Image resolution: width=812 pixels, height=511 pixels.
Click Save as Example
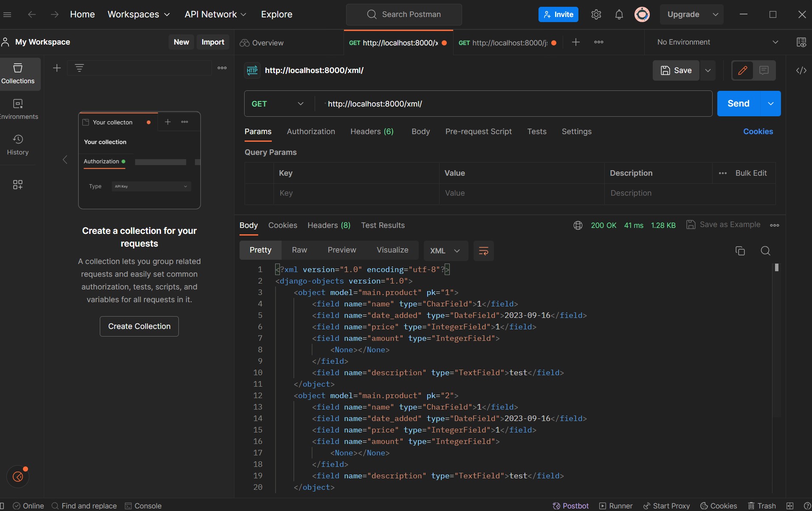click(724, 225)
